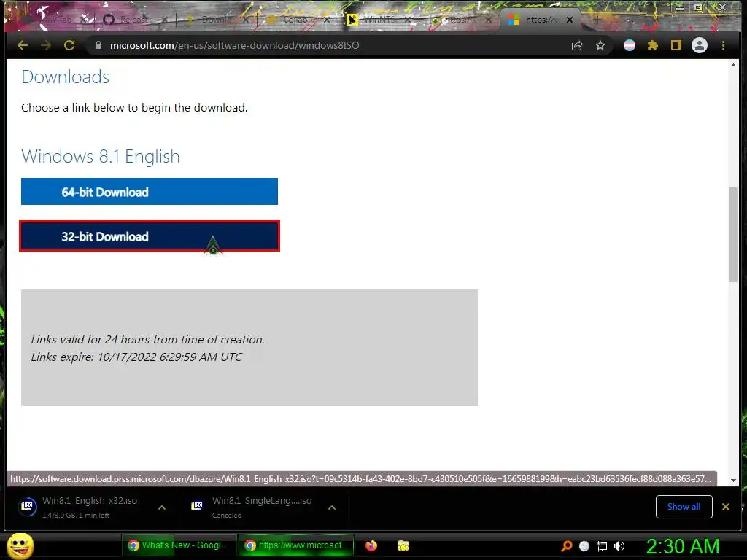Click the browser forward arrow

click(46, 45)
